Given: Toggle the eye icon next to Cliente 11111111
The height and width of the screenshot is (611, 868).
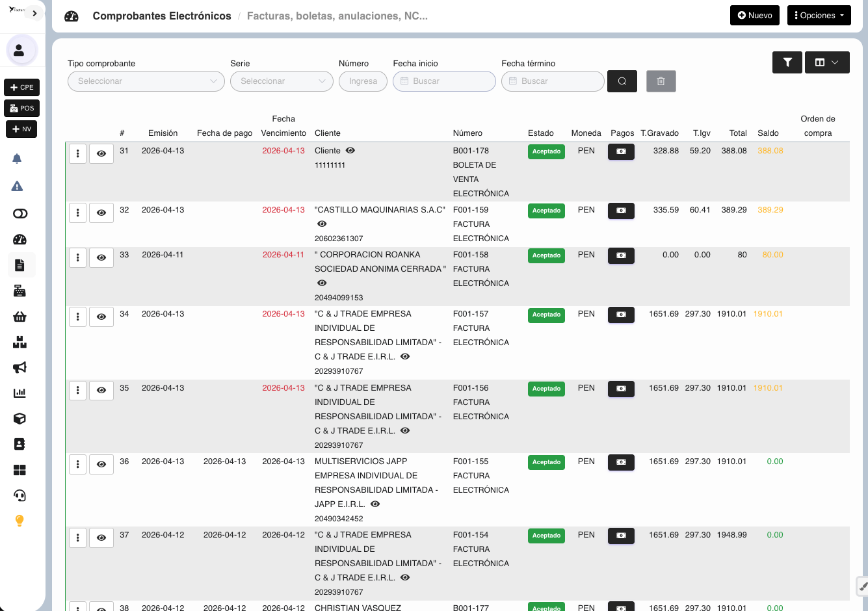Looking at the screenshot, I should click(350, 150).
